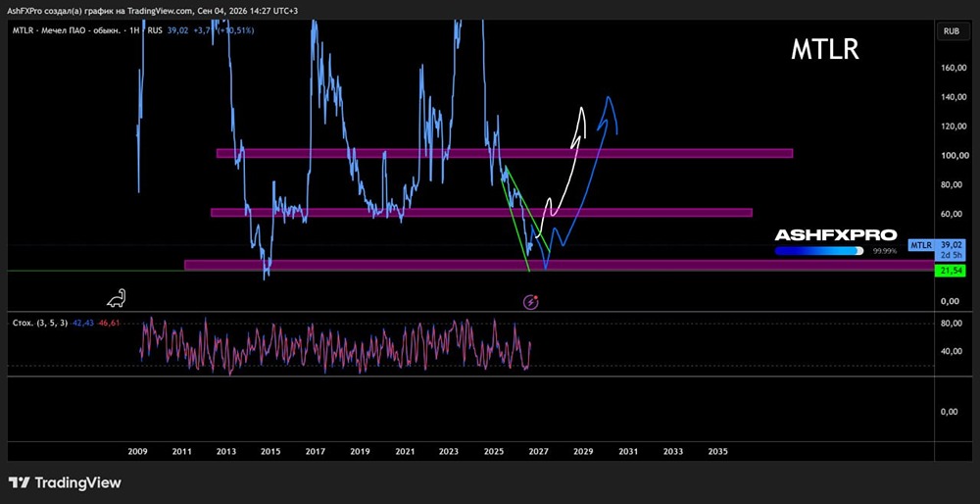The height and width of the screenshot is (504, 980).
Task: Click the 99.99% progress value
Action: [x=885, y=251]
